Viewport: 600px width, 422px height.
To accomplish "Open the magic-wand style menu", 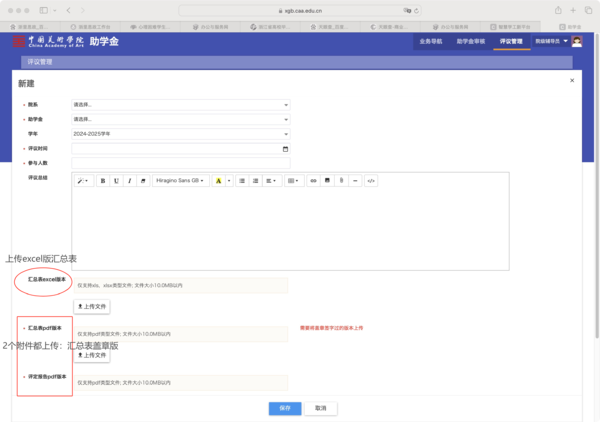I will click(x=82, y=181).
